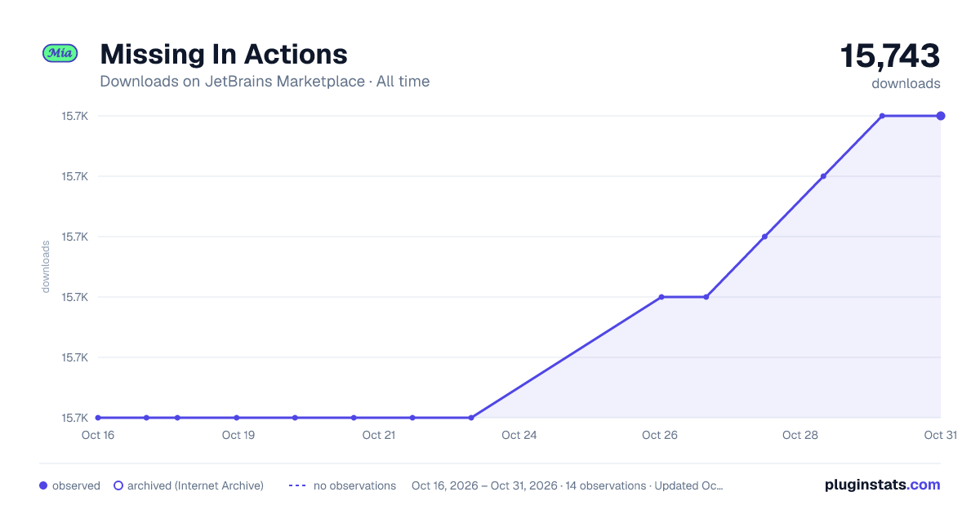Click the downloads caption under 15,743
The image size is (980, 514).
[x=906, y=83]
